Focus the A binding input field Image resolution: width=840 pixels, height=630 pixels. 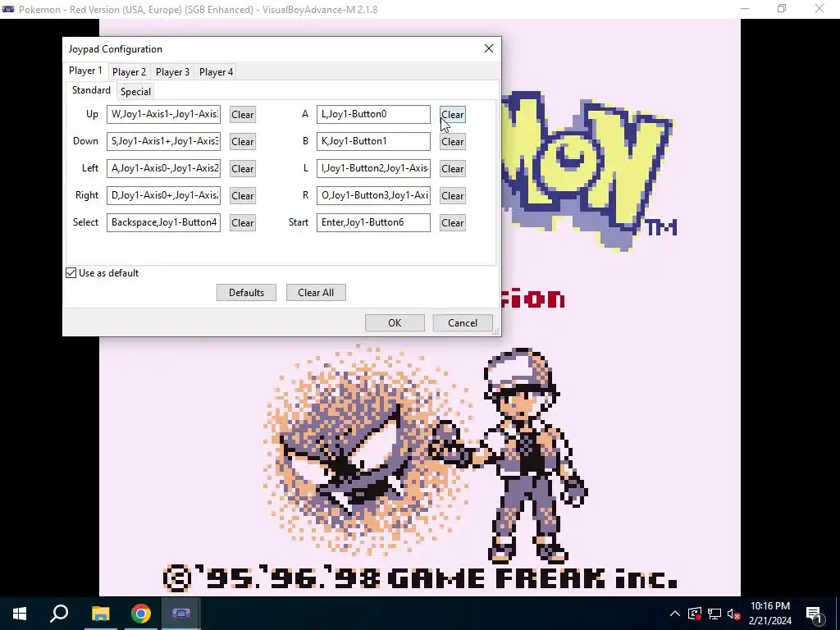point(373,114)
